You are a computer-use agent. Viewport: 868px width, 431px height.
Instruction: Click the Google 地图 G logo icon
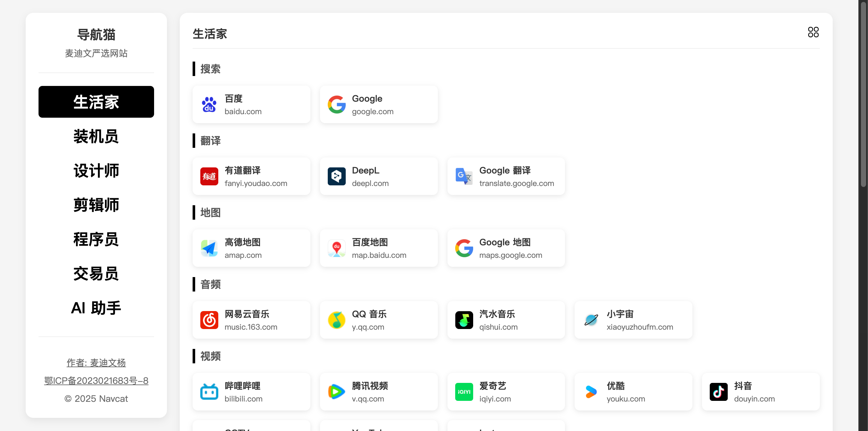pyautogui.click(x=464, y=248)
